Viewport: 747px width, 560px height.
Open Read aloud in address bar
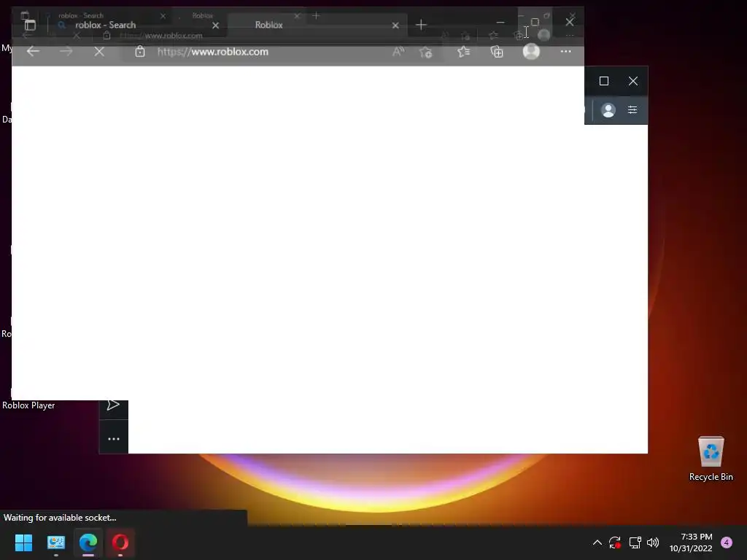pos(398,52)
